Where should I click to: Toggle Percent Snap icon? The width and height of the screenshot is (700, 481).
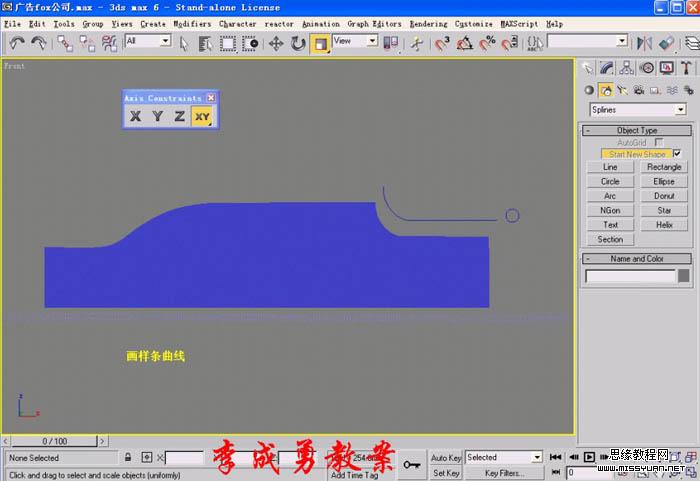(487, 44)
